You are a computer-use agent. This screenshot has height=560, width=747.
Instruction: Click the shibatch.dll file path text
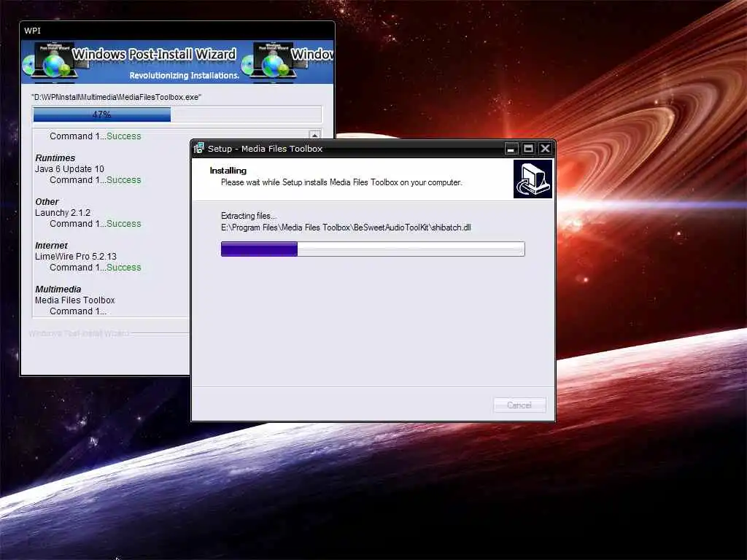coord(346,227)
